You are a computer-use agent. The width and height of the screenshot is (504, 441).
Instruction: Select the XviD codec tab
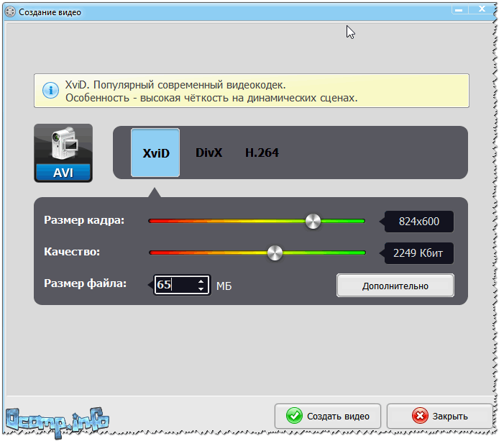(x=155, y=153)
